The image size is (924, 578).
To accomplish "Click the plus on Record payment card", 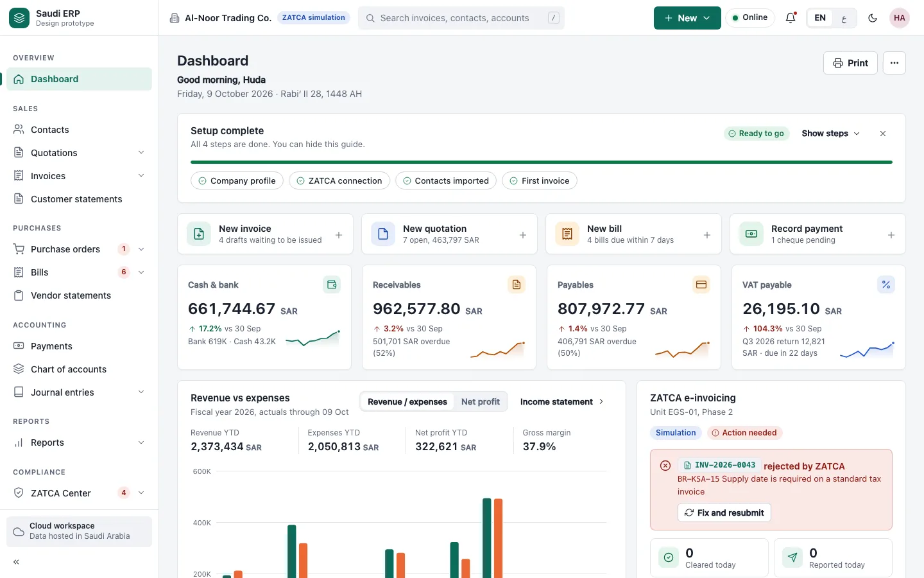I will tap(891, 235).
